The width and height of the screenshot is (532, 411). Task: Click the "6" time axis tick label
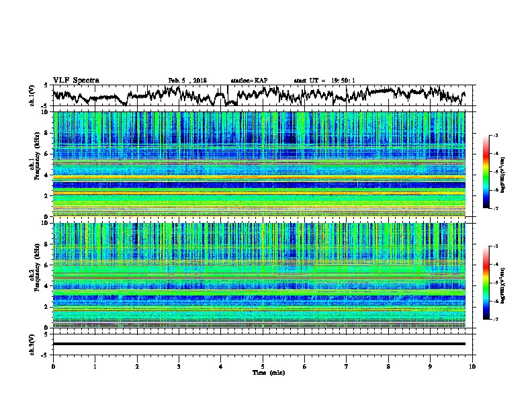pos(305,367)
